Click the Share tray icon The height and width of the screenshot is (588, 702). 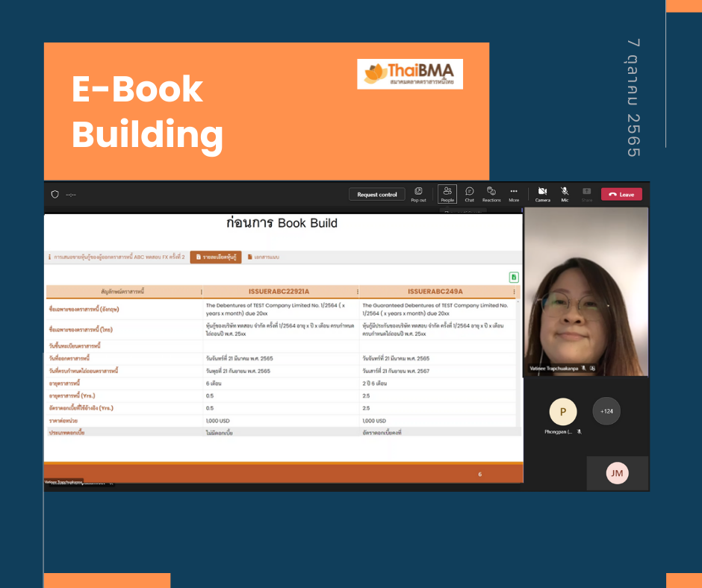click(x=587, y=194)
